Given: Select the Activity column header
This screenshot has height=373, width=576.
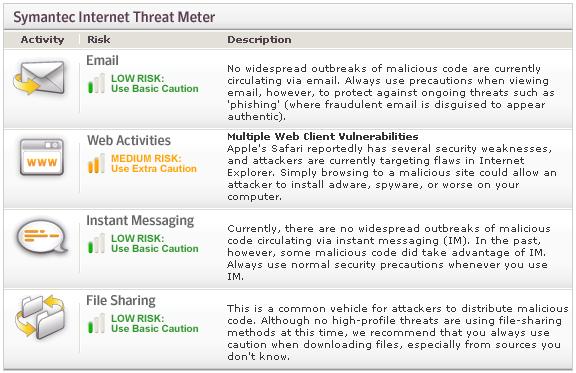Looking at the screenshot, I should (x=42, y=40).
